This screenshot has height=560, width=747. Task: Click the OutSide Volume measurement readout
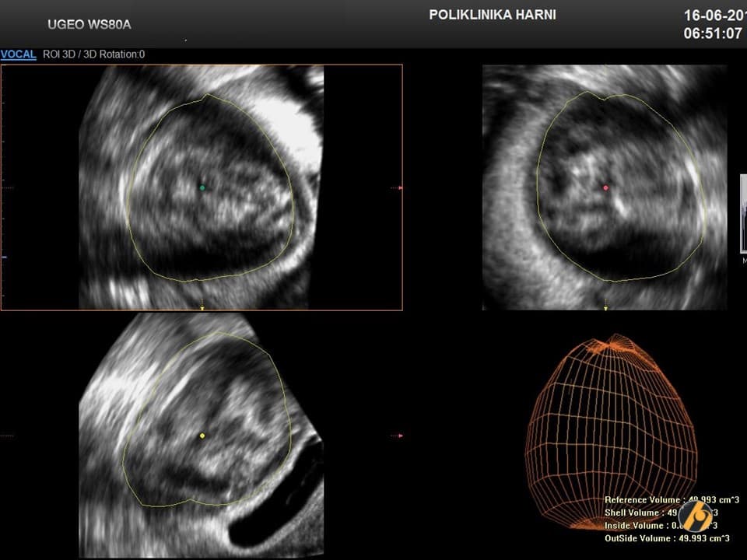(667, 537)
